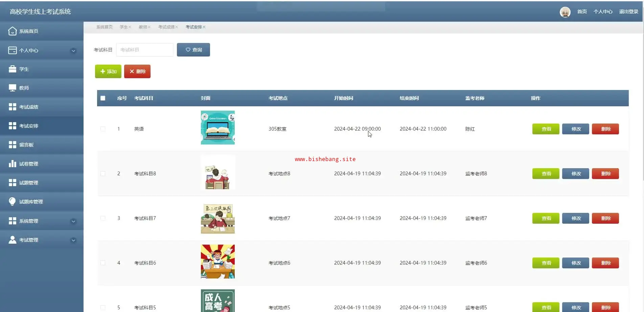Click the grid icon beside 考试成绩
This screenshot has width=644, height=312.
click(13, 107)
